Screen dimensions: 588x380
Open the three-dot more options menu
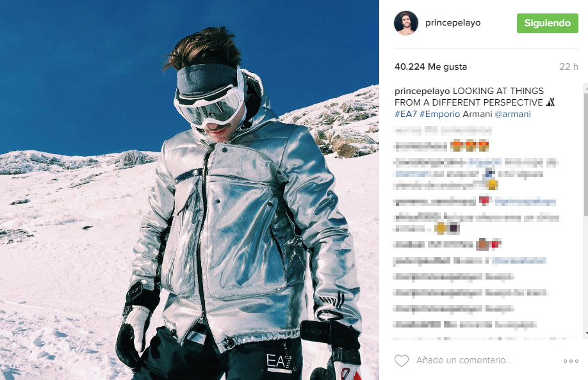coord(571,361)
